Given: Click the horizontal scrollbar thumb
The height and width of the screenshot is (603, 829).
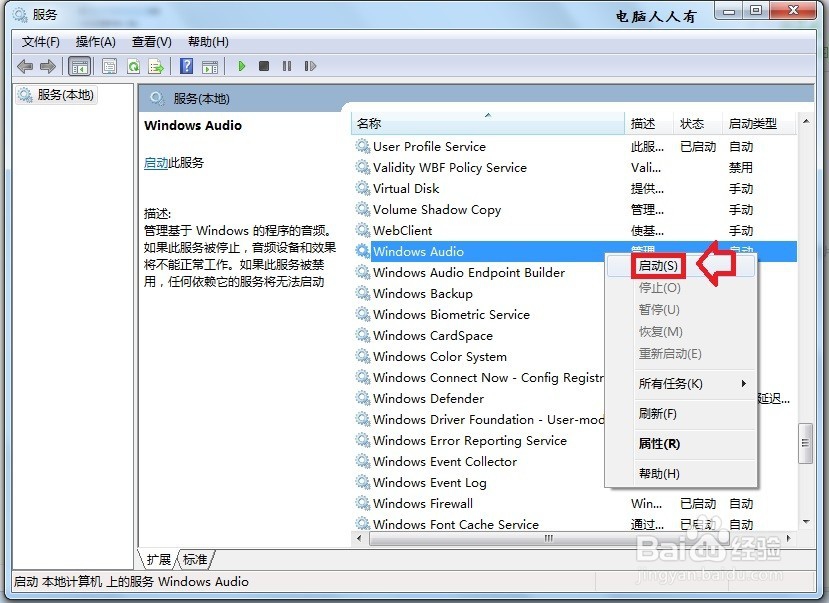Looking at the screenshot, I should [x=549, y=539].
